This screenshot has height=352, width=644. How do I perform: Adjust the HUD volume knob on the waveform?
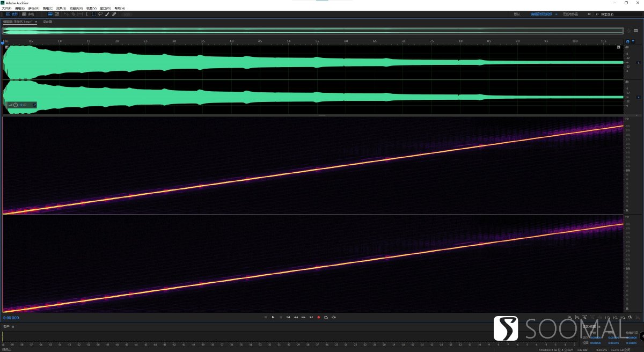tap(16, 105)
